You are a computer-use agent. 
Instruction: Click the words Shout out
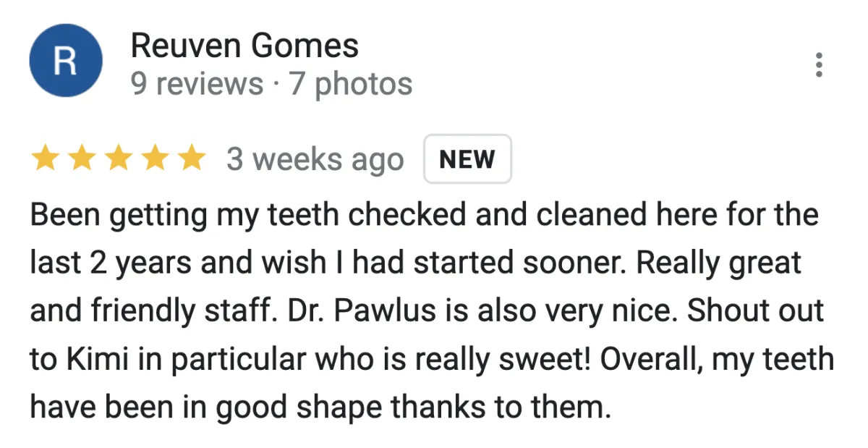point(755,312)
